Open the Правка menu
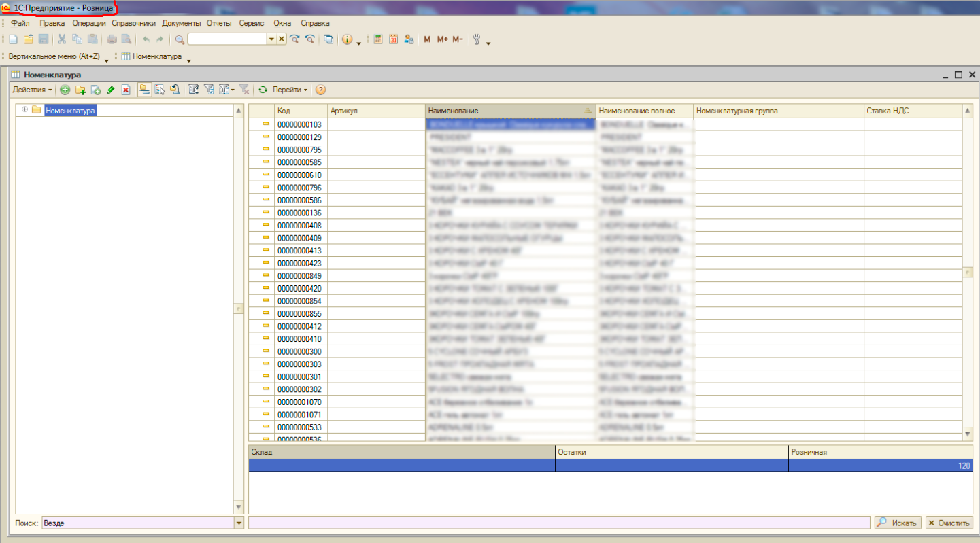 click(x=52, y=23)
